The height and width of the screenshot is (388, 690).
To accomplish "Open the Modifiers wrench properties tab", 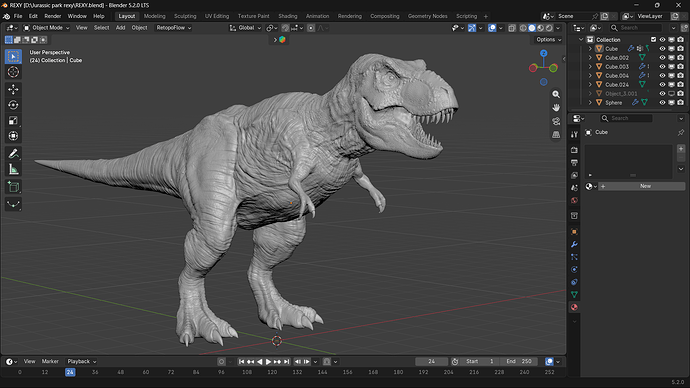I will [x=574, y=244].
